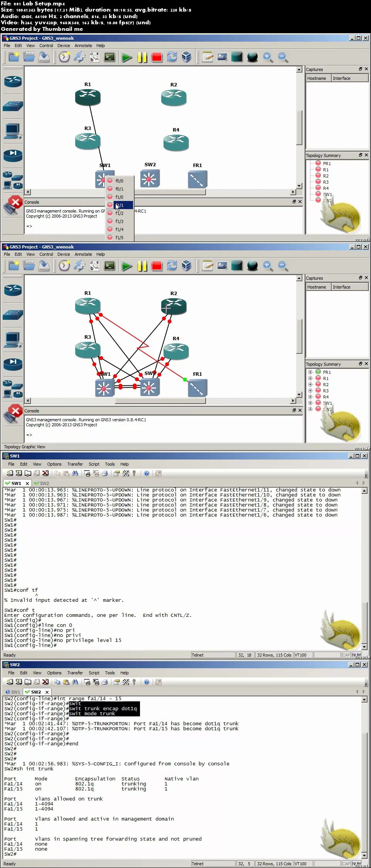The image size is (371, 868).
Task: Click Zoom out magnifier in top GNS3 toolbar
Action: pyautogui.click(x=283, y=57)
